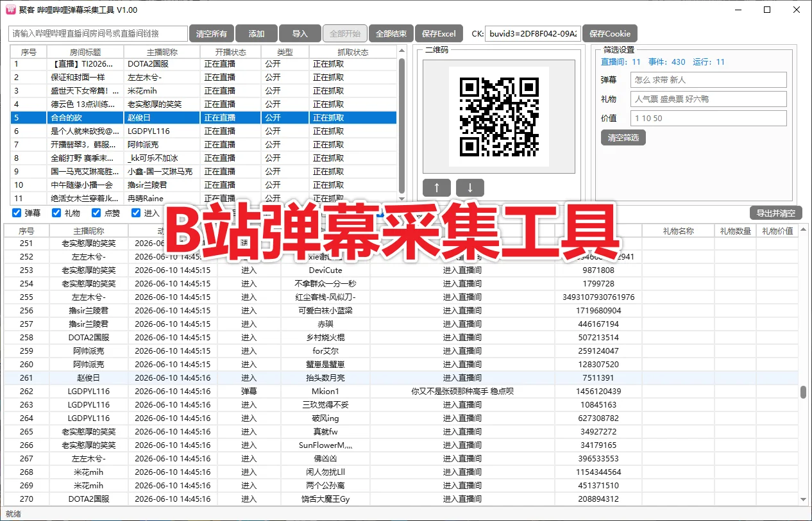Tick the 弹幕 checkbox
The height and width of the screenshot is (521, 812).
point(17,213)
